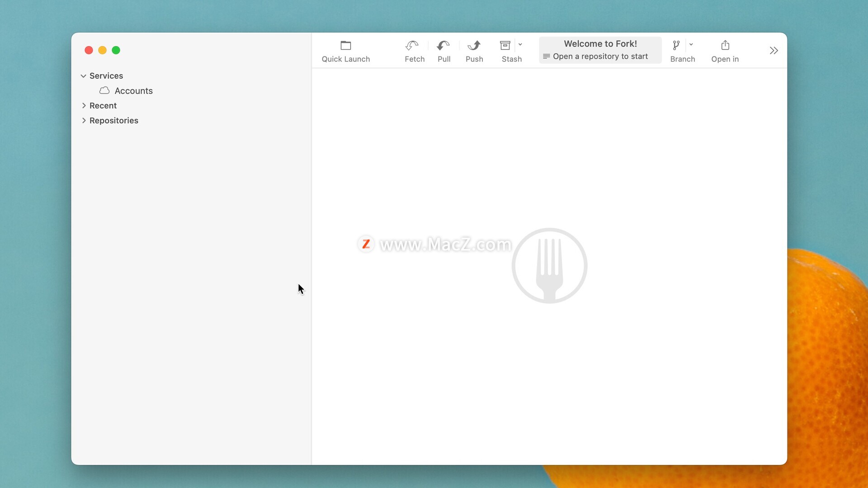This screenshot has width=868, height=488.
Task: Click the activity lines icon beside 'Open a repository'
Action: click(x=547, y=56)
